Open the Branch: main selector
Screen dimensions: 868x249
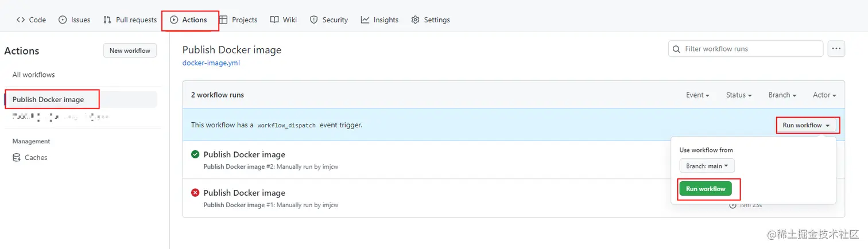[707, 166]
